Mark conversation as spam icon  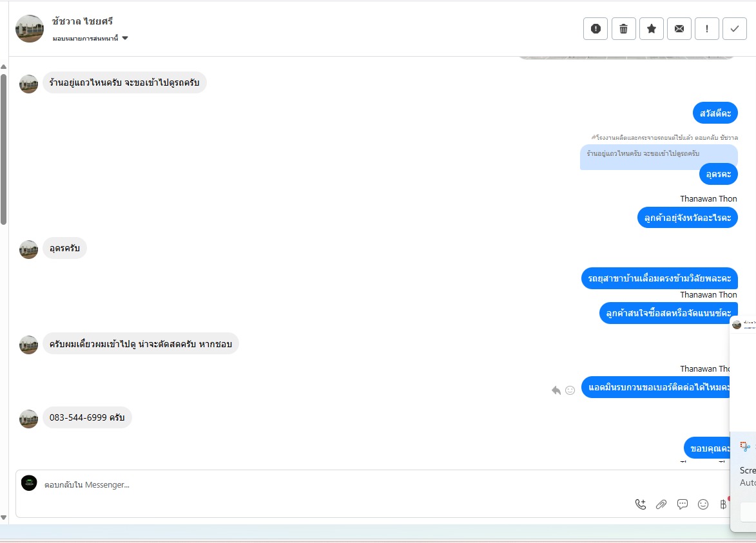[x=596, y=29]
